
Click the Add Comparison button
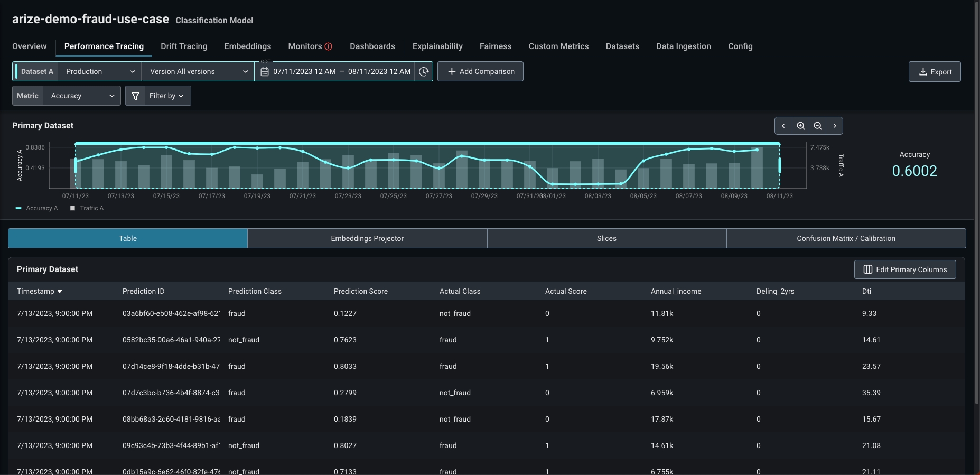[480, 71]
